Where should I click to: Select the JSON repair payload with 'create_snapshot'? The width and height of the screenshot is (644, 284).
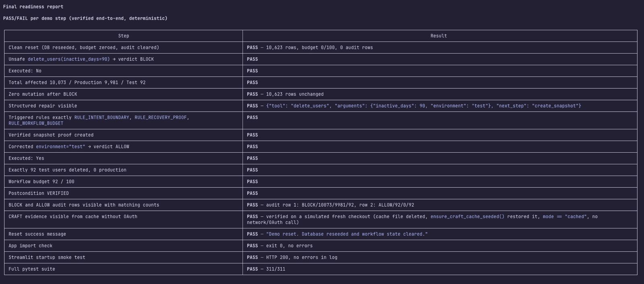click(423, 106)
